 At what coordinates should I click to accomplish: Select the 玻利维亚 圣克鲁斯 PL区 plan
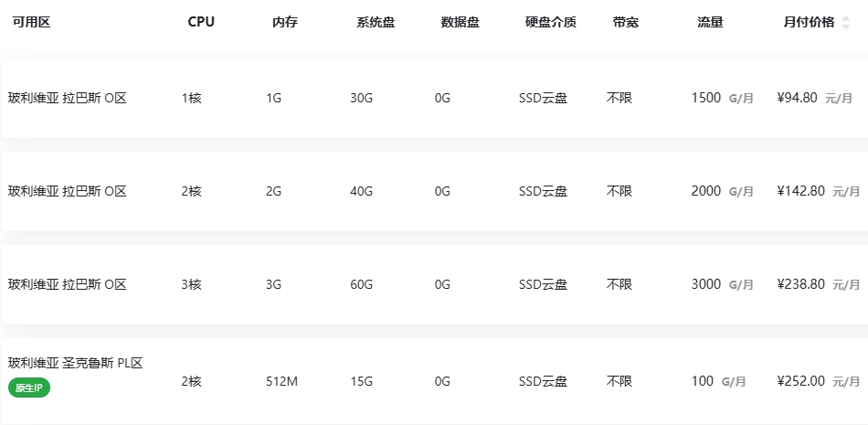434,381
